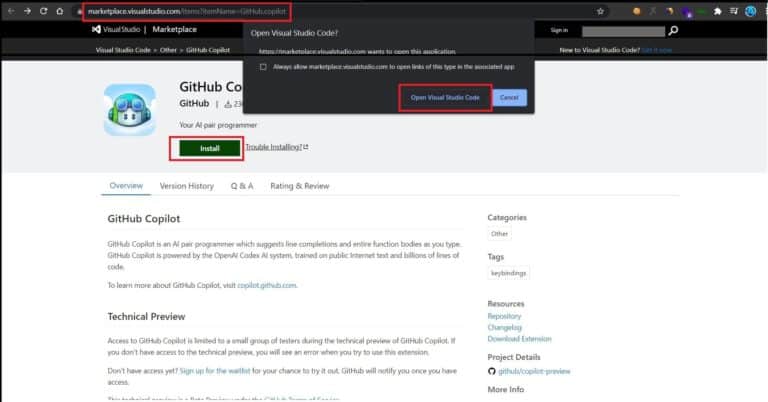Cancel the Open Visual Studio Code dialog

coord(509,97)
